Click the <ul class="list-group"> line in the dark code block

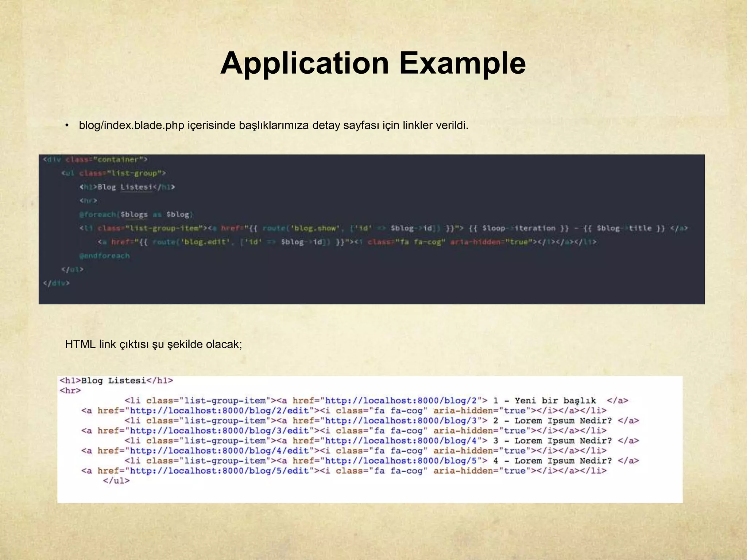(x=114, y=173)
